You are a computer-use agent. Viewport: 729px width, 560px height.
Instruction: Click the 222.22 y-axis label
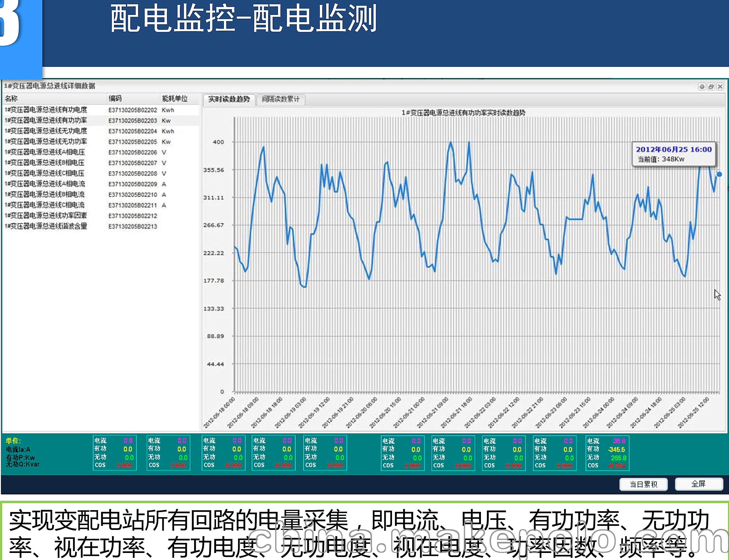click(x=214, y=253)
